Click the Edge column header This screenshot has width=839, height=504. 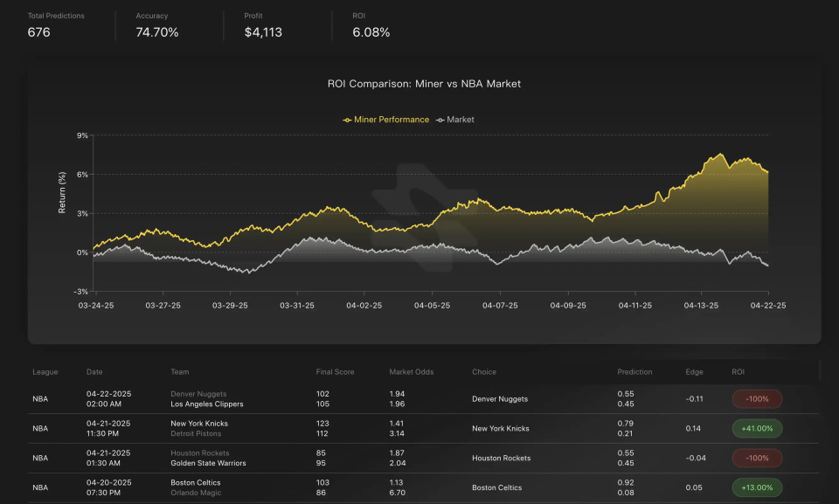coord(694,372)
